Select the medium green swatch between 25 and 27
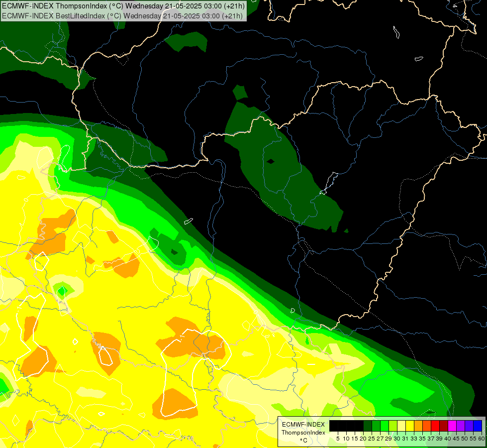 [x=376, y=426]
